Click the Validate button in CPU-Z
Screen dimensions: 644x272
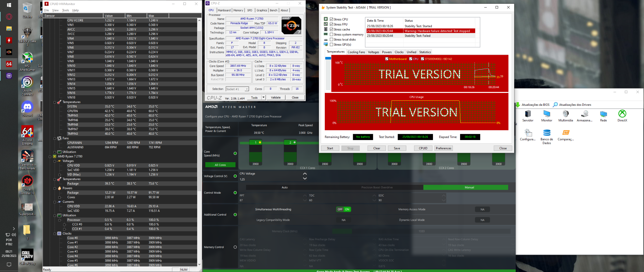click(x=276, y=98)
